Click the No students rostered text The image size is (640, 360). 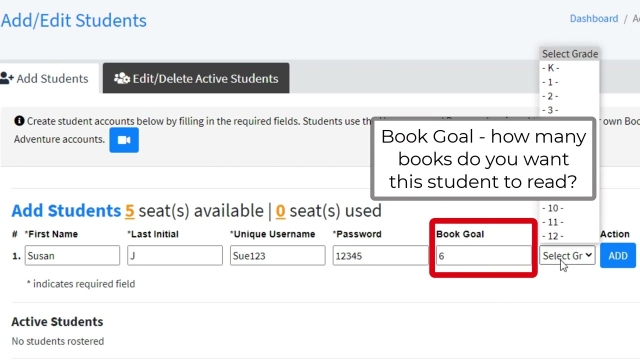tap(58, 341)
